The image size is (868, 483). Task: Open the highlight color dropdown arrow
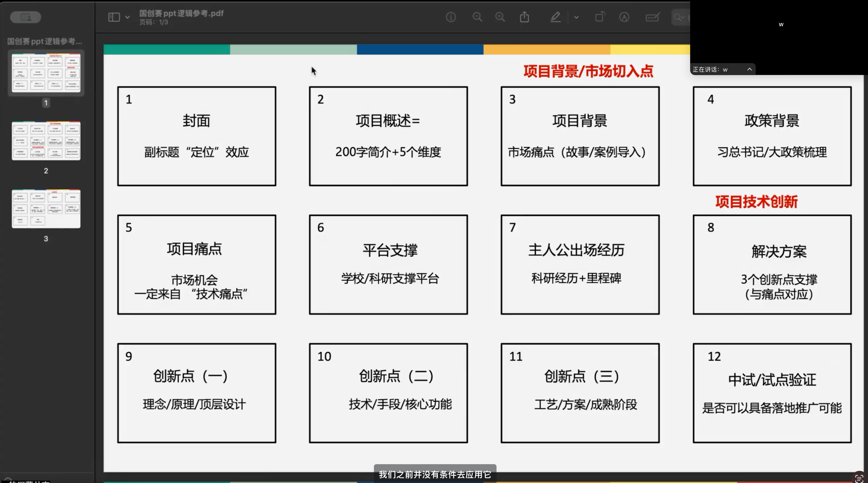click(576, 17)
